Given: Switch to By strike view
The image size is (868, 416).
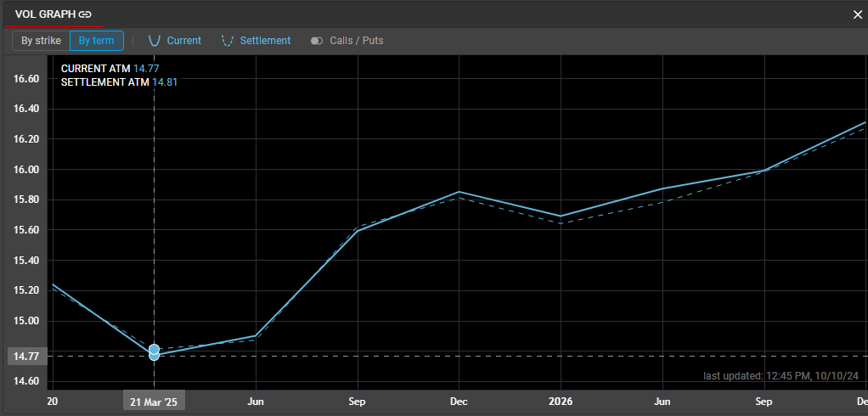Looking at the screenshot, I should (x=41, y=41).
